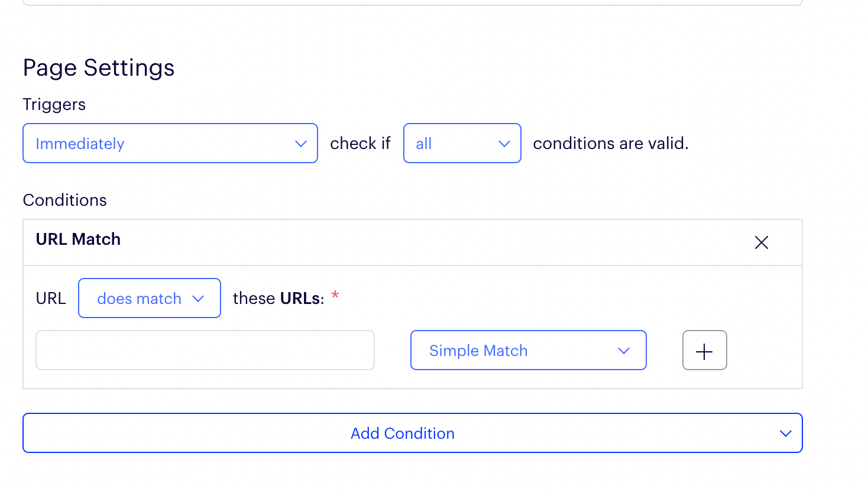The image size is (868, 492).
Task: Click chevron arrow on Immediately dropdown
Action: click(x=300, y=144)
